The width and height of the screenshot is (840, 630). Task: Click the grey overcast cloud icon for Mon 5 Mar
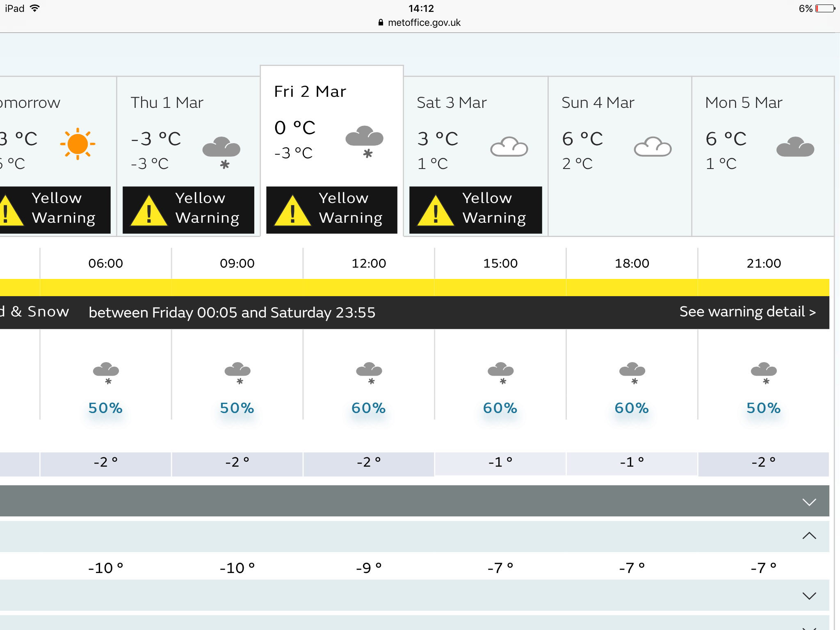point(795,147)
